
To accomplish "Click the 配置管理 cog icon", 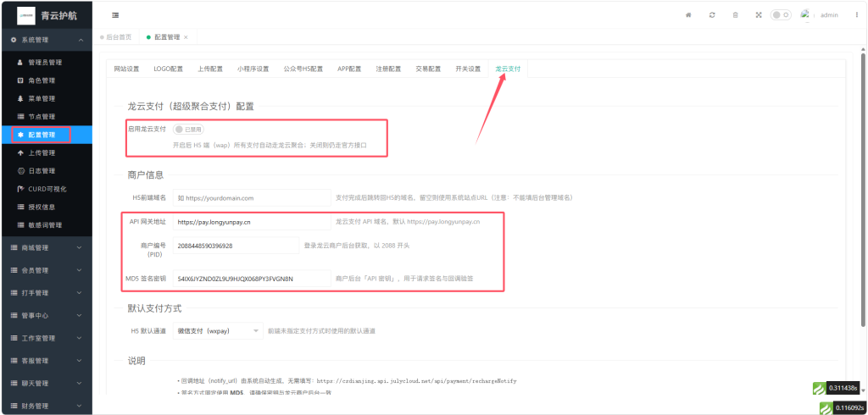I will [20, 135].
